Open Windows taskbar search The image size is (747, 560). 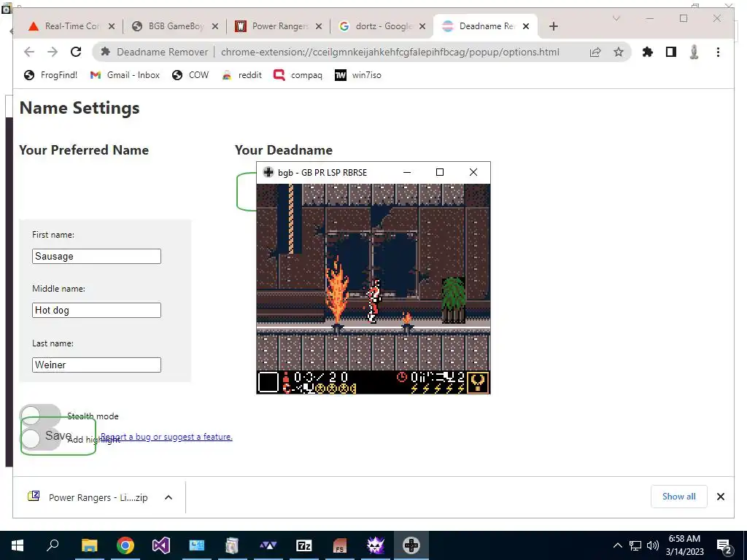coord(53,545)
